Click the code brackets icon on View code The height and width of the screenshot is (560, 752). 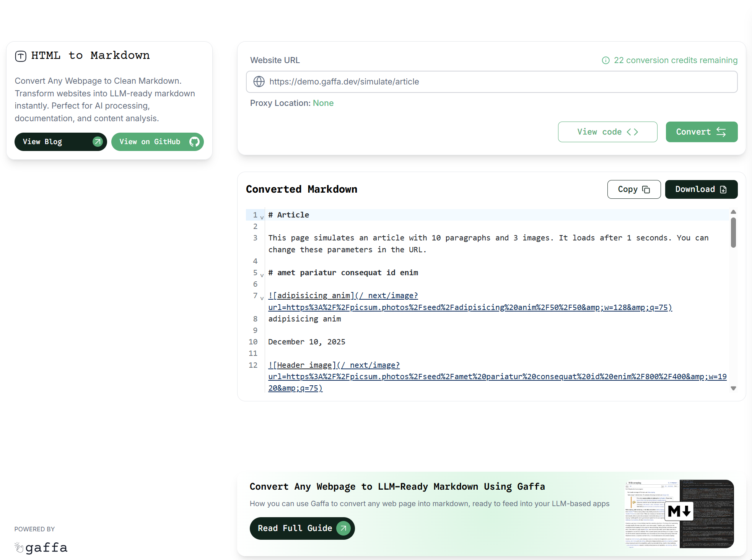[632, 132]
